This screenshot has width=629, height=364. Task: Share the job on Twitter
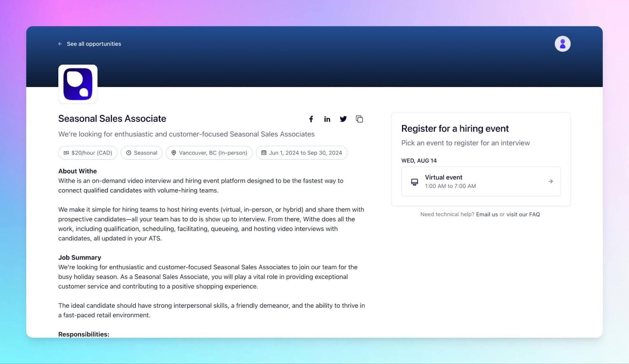click(343, 119)
